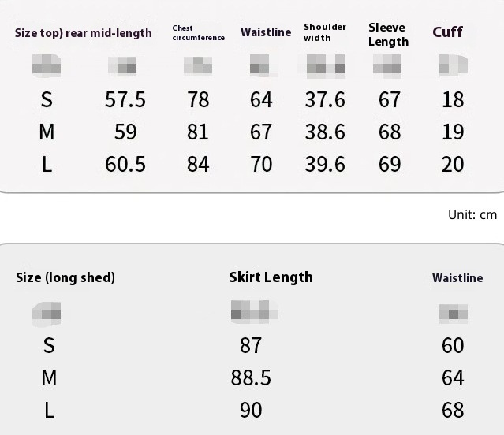Click the chest circumference value 78
Image resolution: width=504 pixels, height=435 pixels.
pyautogui.click(x=198, y=99)
